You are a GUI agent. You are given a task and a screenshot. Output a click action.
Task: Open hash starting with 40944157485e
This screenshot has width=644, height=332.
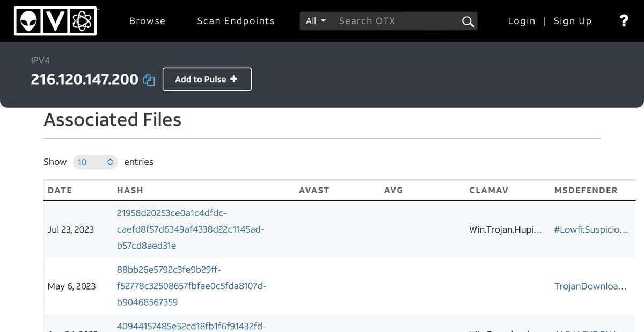pyautogui.click(x=191, y=326)
